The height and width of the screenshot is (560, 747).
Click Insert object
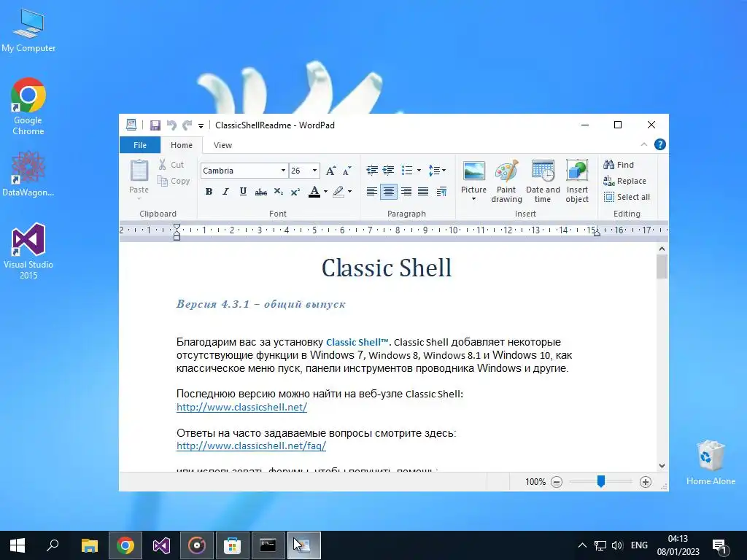(x=577, y=182)
